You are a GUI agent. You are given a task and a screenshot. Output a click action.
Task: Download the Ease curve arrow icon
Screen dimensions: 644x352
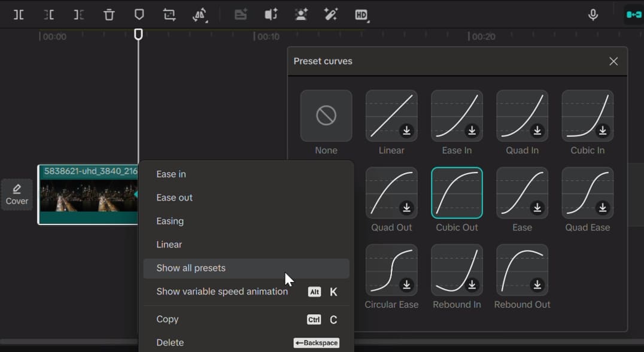point(537,207)
